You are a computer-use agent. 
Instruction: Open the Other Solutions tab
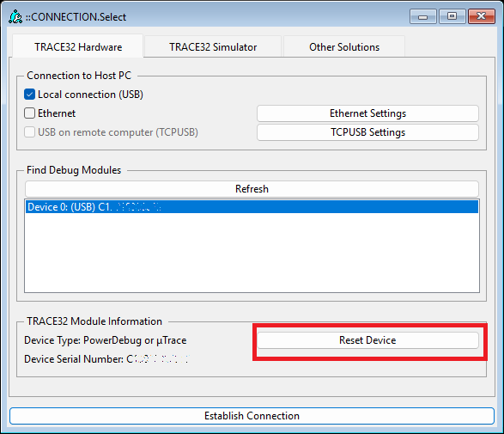344,47
